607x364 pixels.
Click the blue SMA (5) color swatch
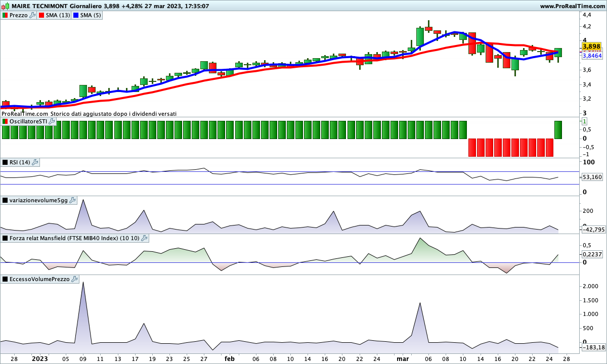coord(76,15)
